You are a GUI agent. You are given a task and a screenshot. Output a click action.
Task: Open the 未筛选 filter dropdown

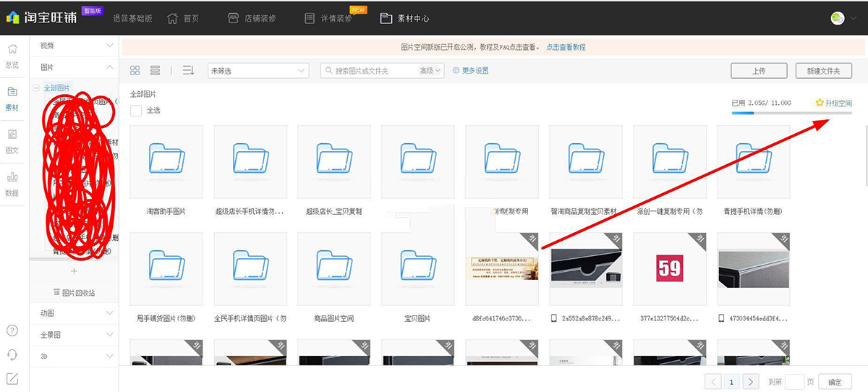[258, 71]
